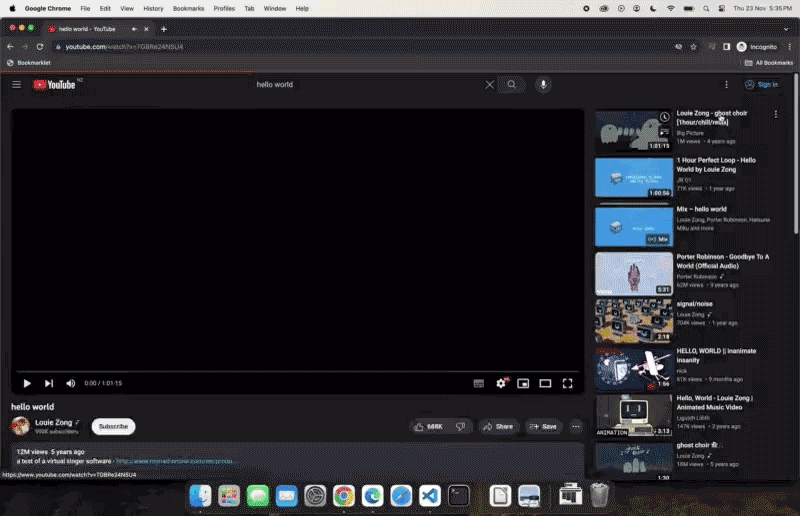This screenshot has width=800, height=516.
Task: Open the Bookmarks menu in menu bar
Action: coord(188,8)
